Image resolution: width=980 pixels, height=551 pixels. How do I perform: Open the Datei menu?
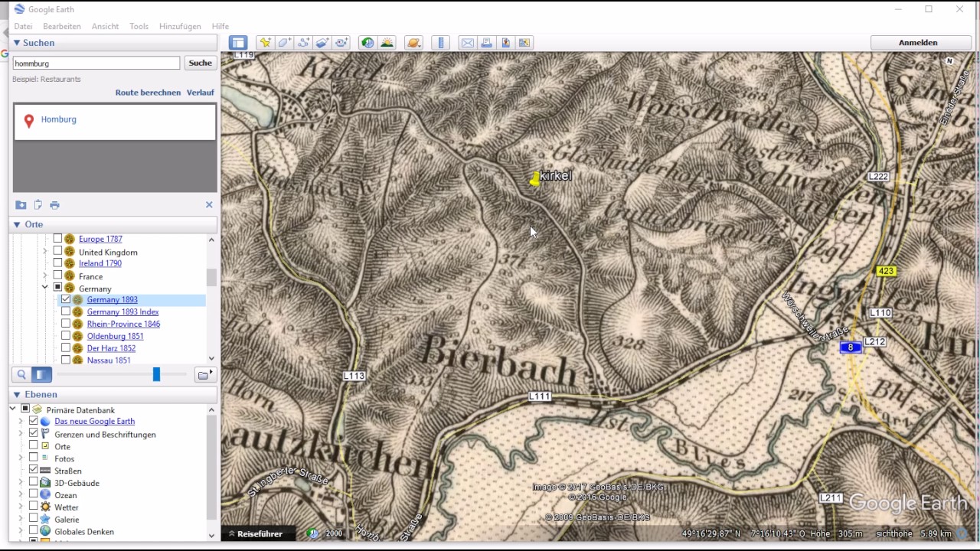coord(23,26)
